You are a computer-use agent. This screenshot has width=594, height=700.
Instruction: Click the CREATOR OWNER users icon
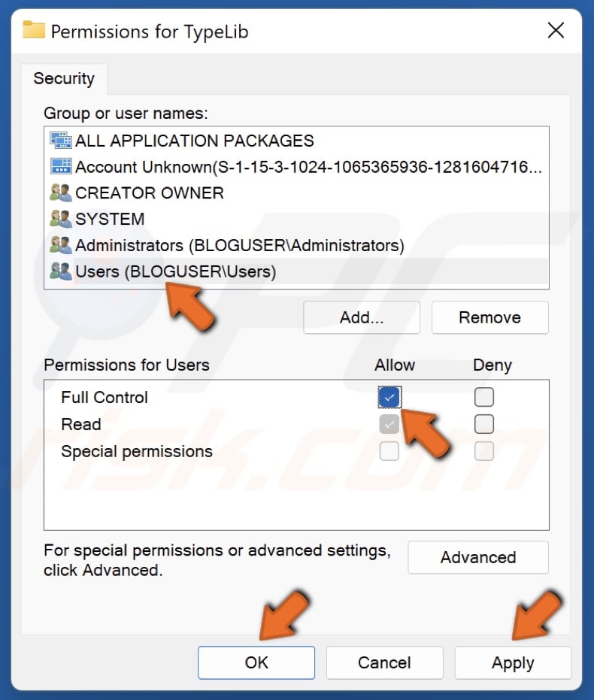(60, 193)
